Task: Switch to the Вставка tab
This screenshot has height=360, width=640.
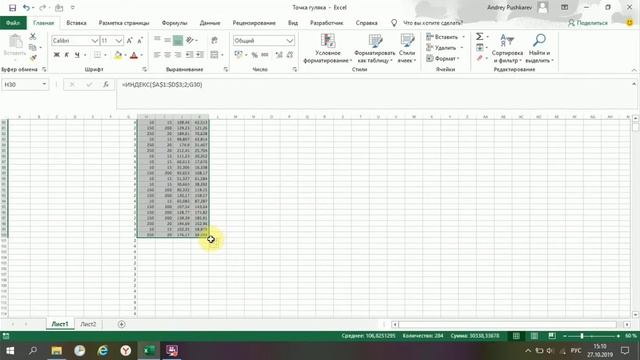Action: pyautogui.click(x=76, y=23)
